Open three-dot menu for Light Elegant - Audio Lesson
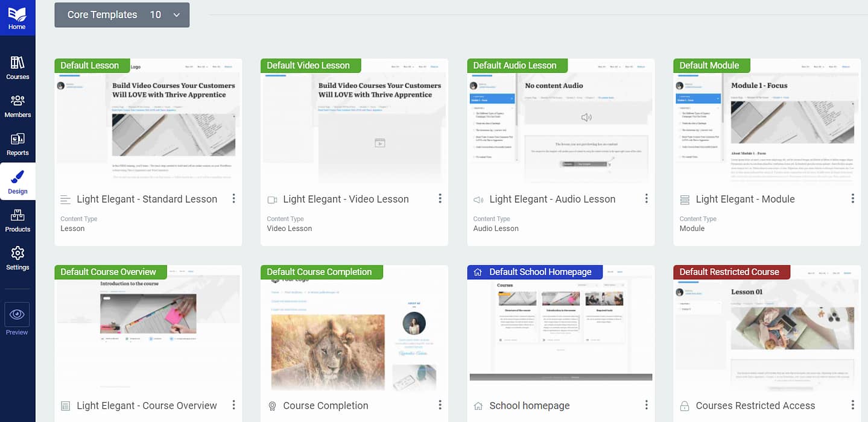 [646, 198]
